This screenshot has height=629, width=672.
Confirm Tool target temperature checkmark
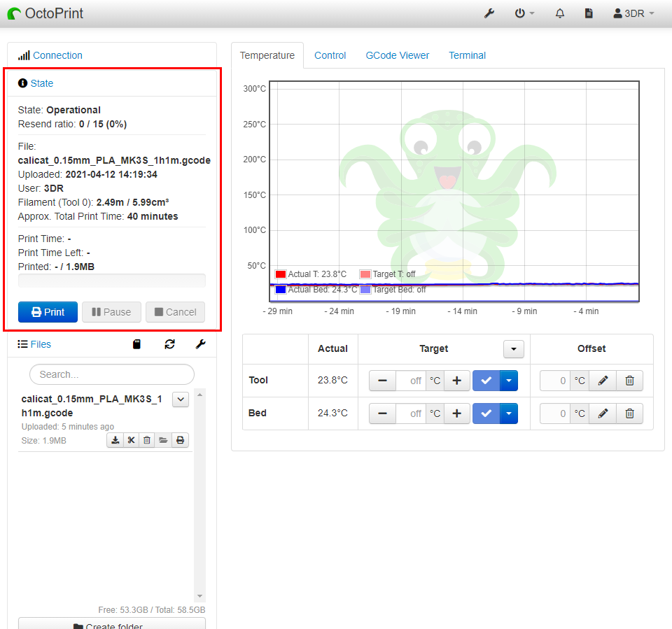tap(486, 381)
